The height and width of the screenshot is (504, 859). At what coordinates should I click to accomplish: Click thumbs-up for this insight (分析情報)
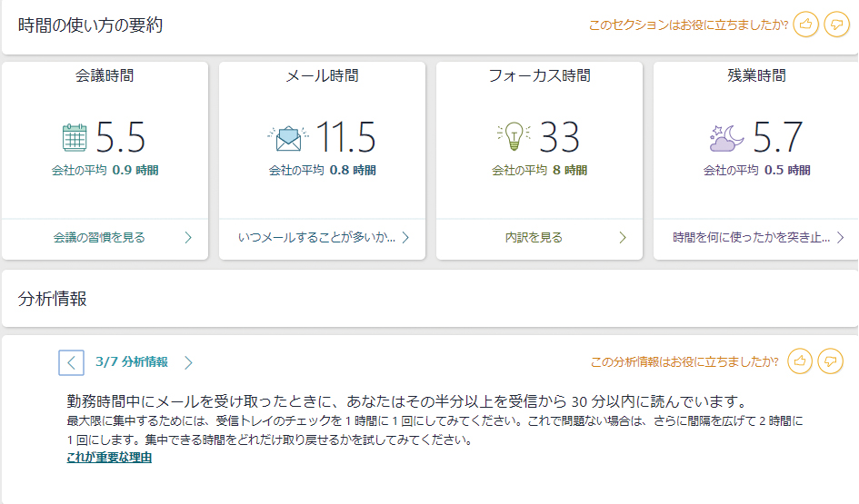click(x=800, y=361)
